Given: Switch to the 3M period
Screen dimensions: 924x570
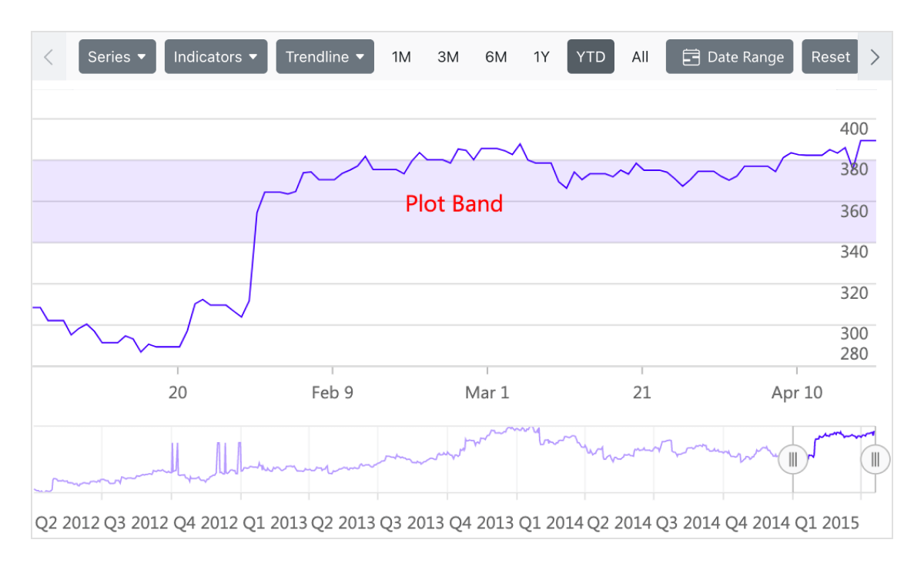Looking at the screenshot, I should (448, 57).
